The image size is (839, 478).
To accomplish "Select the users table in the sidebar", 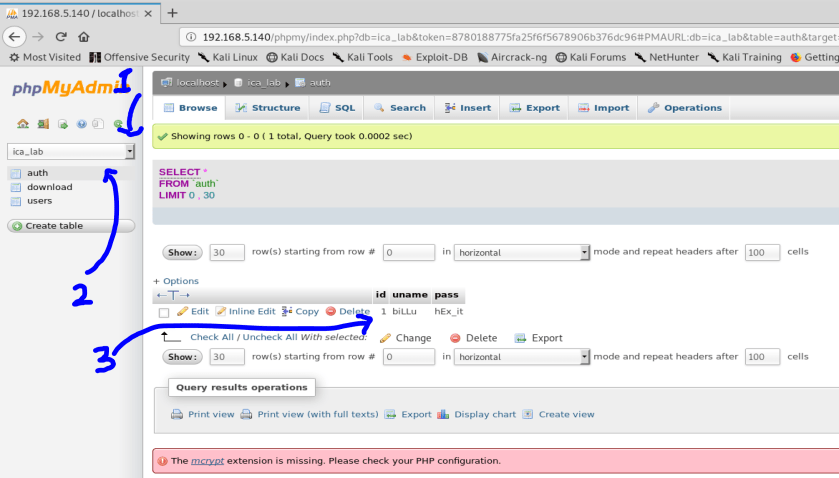I will click(39, 201).
